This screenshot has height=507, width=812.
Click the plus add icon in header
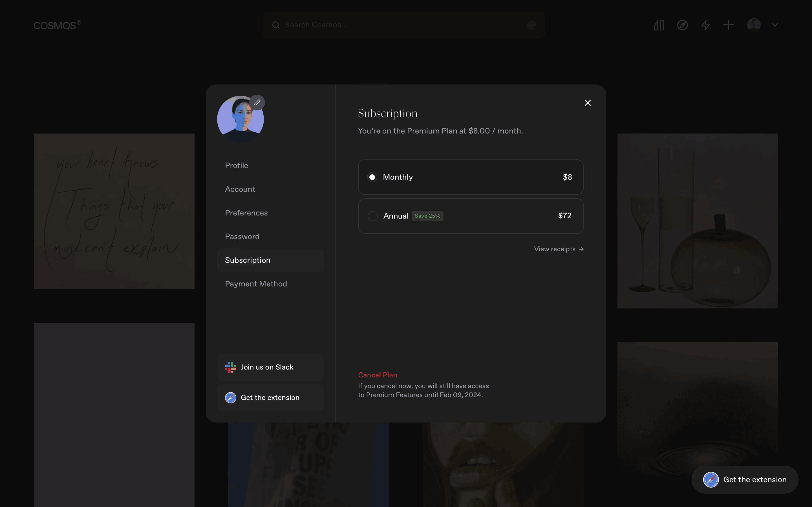(x=729, y=25)
